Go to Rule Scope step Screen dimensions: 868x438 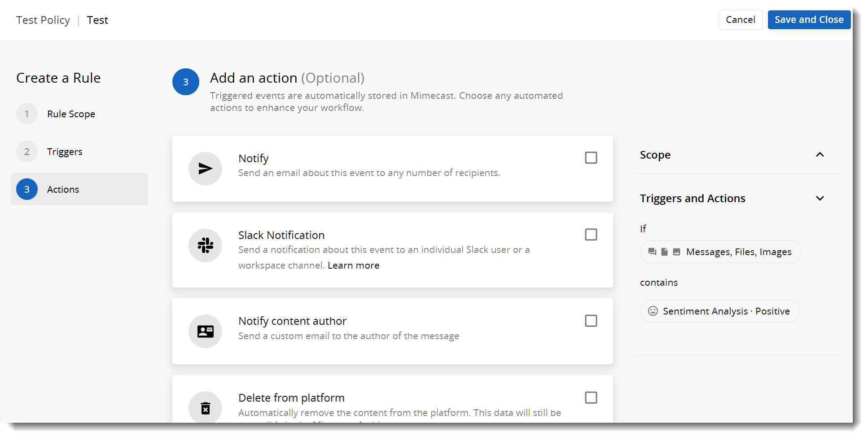pyautogui.click(x=71, y=114)
